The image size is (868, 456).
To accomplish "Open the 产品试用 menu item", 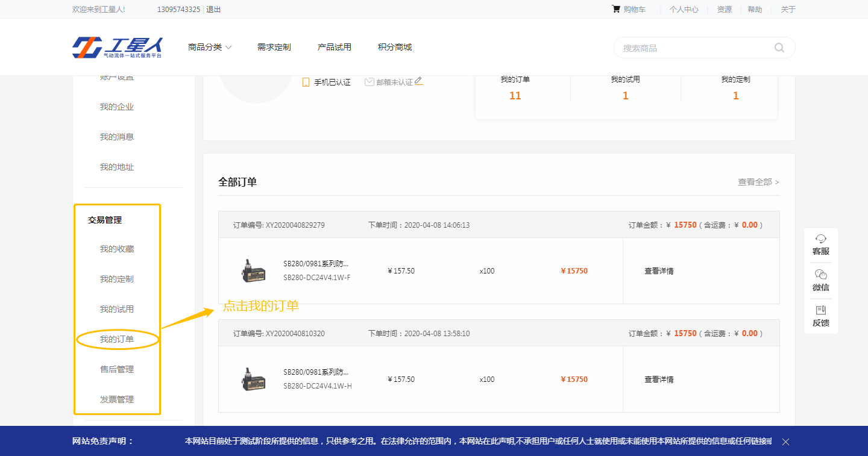I will tap(334, 47).
